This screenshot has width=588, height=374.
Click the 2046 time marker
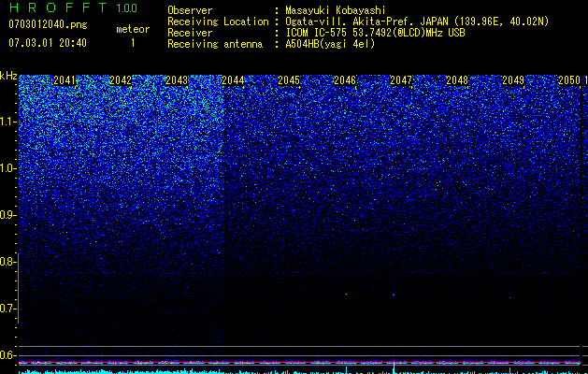(x=345, y=80)
